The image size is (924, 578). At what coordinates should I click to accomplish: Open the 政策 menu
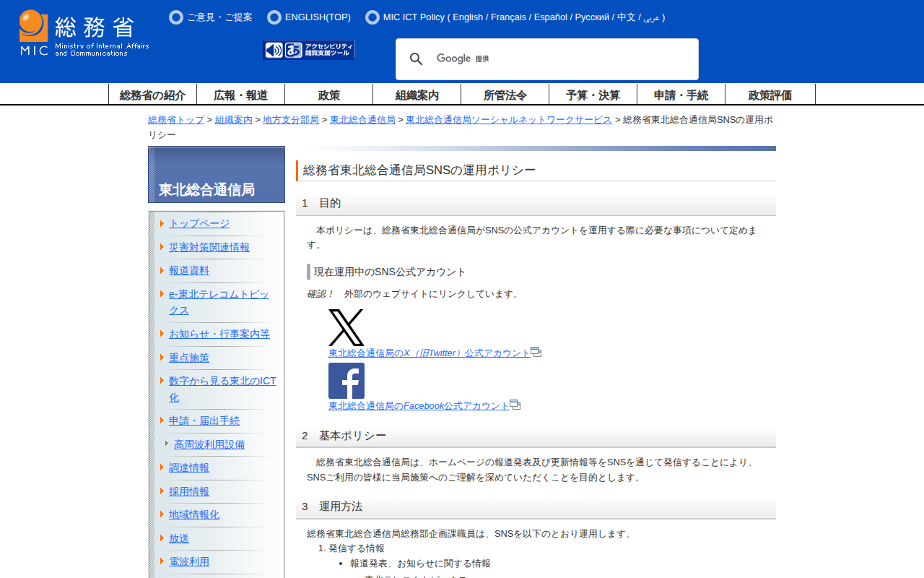pos(329,95)
